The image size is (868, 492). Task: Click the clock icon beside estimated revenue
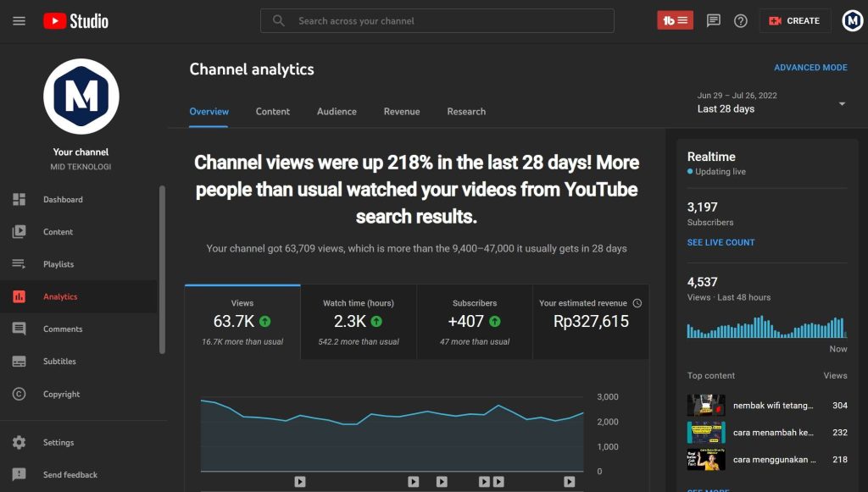(x=637, y=303)
